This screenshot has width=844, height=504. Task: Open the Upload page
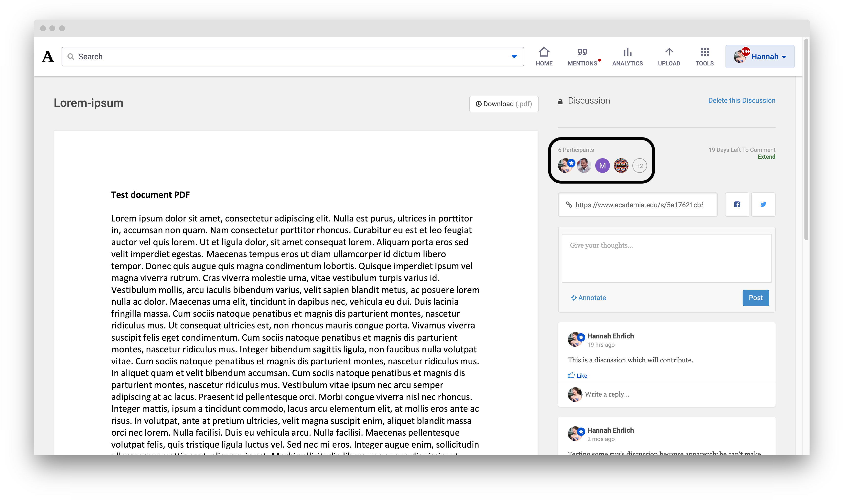click(x=669, y=56)
